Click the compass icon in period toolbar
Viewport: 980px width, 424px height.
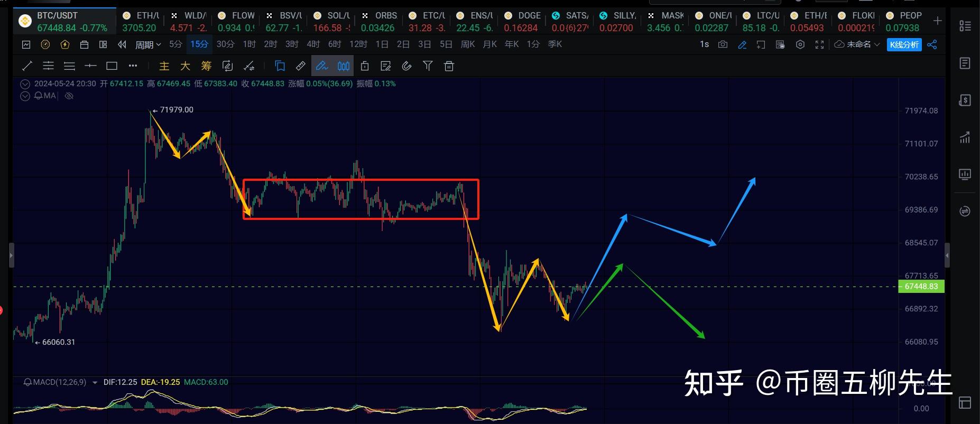[x=45, y=44]
